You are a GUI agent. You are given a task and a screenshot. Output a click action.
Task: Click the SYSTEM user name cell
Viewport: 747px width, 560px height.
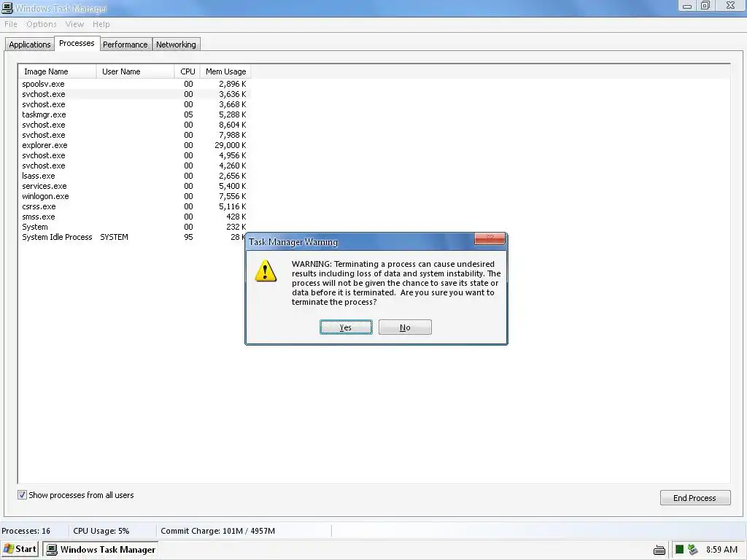[114, 237]
